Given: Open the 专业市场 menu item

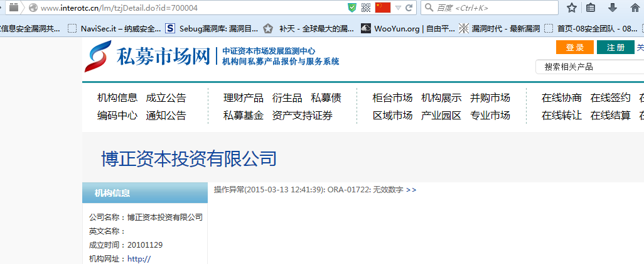Looking at the screenshot, I should pyautogui.click(x=490, y=116).
